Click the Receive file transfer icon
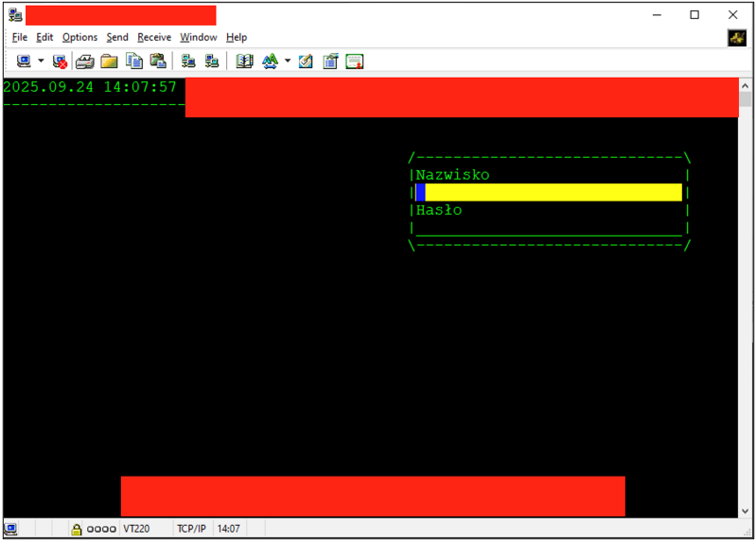Viewport: 756px width, 541px height. (x=212, y=61)
